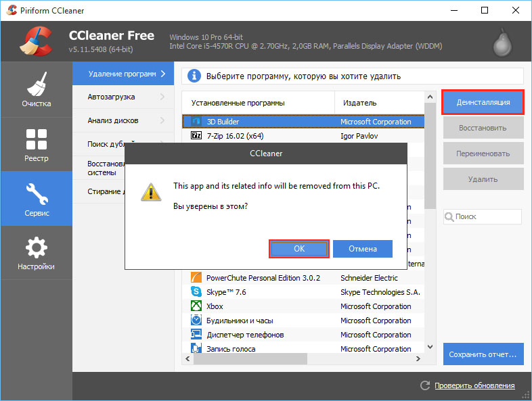Image resolution: width=532 pixels, height=401 pixels.
Task: Click the Piriform CCleaner title bar icon
Action: (x=12, y=10)
